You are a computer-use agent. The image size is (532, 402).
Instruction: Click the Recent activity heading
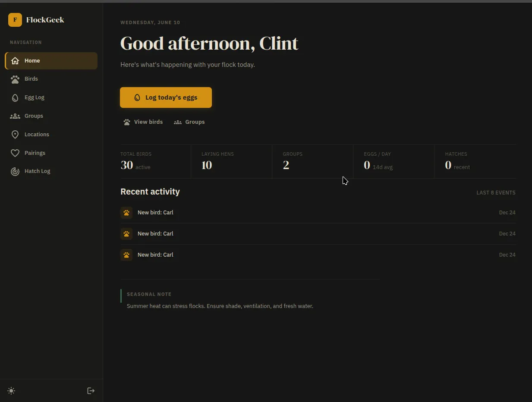(x=150, y=192)
